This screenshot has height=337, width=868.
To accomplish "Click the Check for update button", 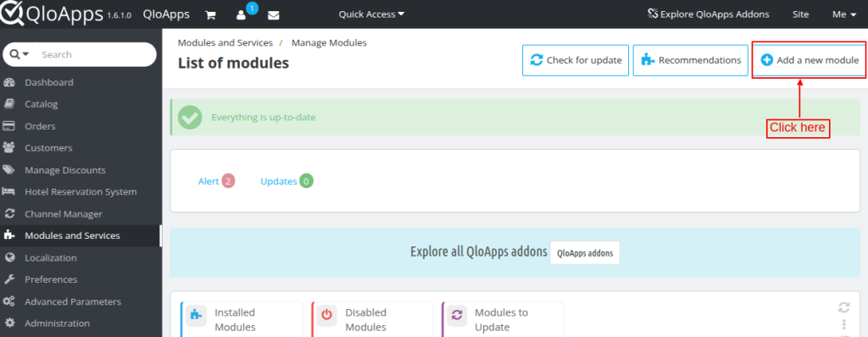I will [x=576, y=60].
